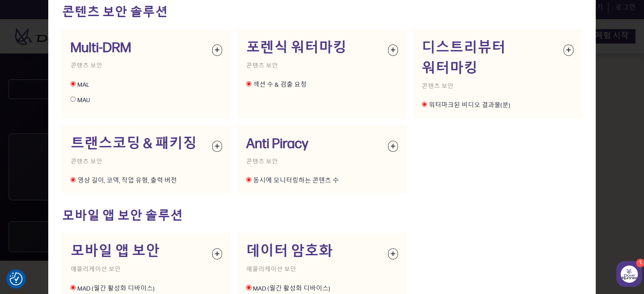
Task: Expand the 모바일 앱 보안 plus icon
Action: click(x=217, y=254)
